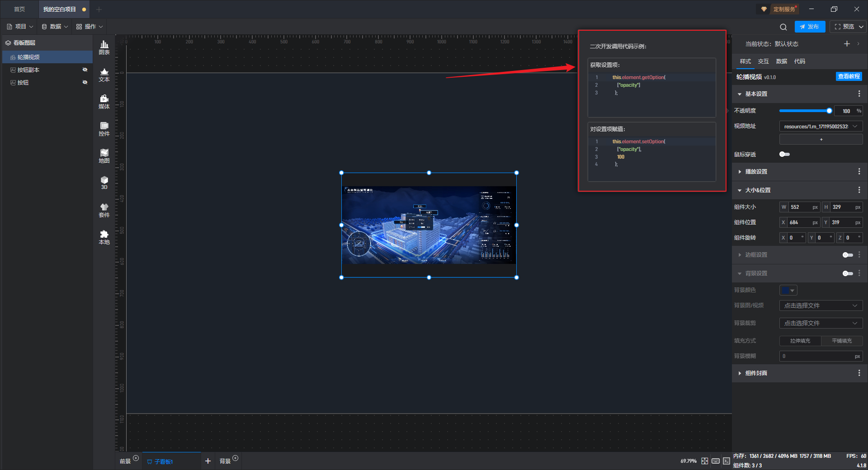
Task: Open the 项目 menu
Action: [20, 27]
